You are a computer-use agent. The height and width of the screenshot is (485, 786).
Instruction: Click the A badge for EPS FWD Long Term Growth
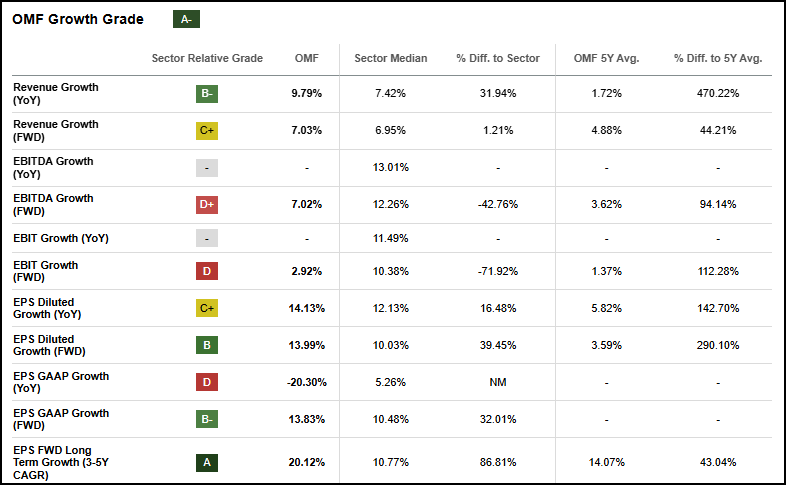(207, 463)
